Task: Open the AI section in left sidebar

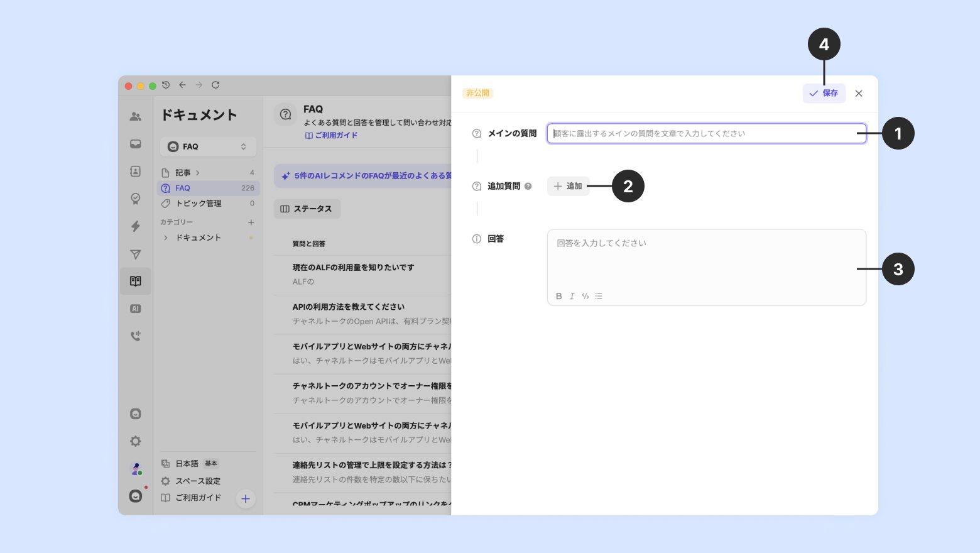Action: 135,309
